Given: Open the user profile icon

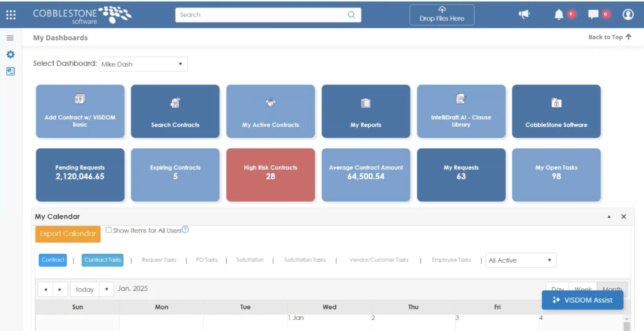Looking at the screenshot, I should click(x=628, y=15).
